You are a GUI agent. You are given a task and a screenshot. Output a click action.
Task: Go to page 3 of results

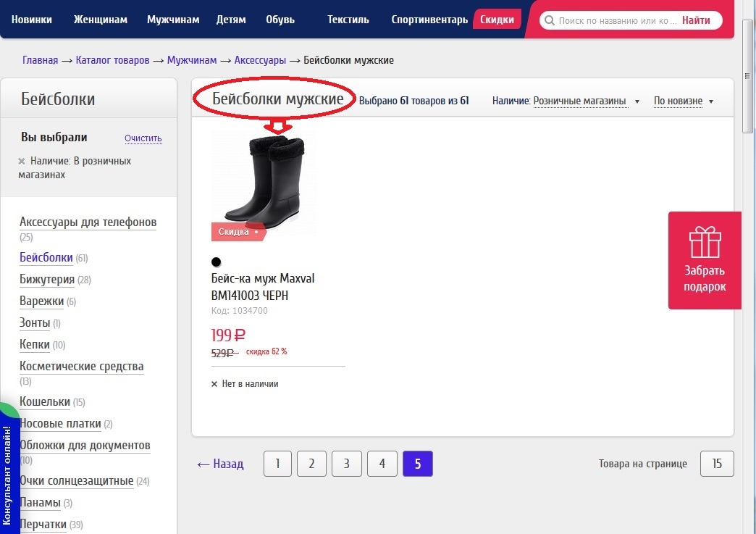[x=346, y=464]
